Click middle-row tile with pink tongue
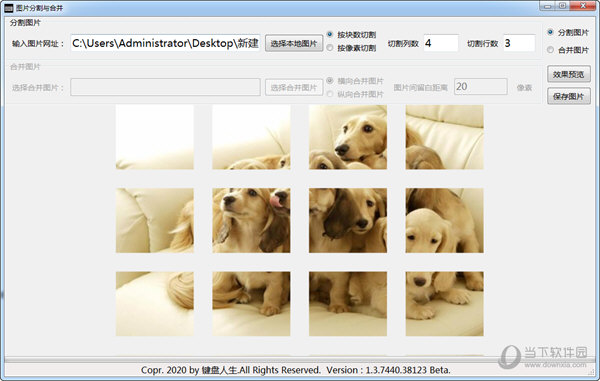600x381 pixels. [251, 220]
